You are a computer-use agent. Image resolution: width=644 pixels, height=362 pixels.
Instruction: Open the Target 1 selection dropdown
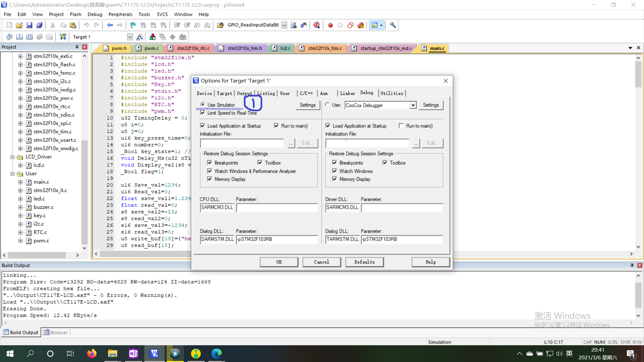pos(130,37)
